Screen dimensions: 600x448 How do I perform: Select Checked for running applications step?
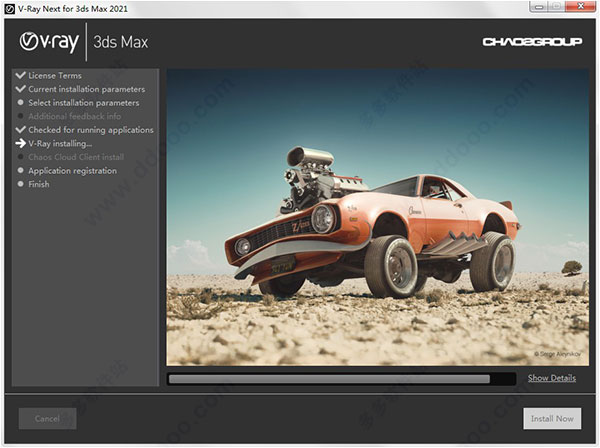(91, 130)
